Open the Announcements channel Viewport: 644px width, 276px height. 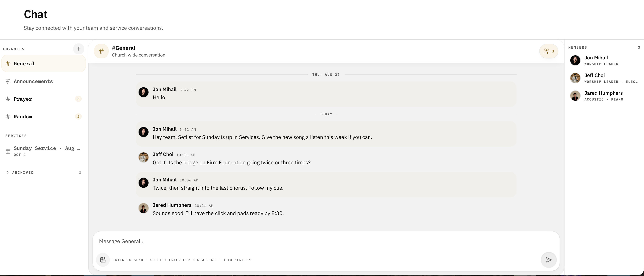click(44, 81)
